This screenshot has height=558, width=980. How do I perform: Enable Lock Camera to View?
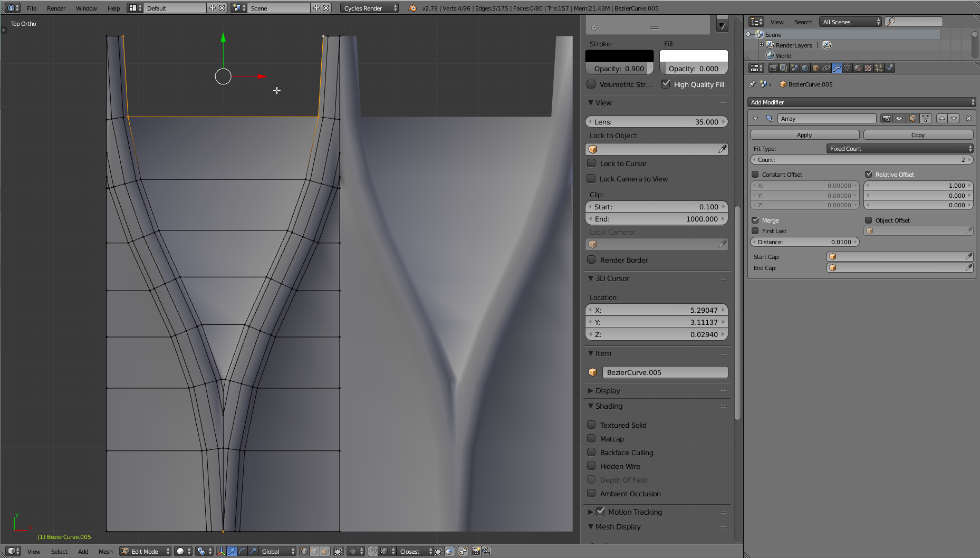(x=591, y=179)
